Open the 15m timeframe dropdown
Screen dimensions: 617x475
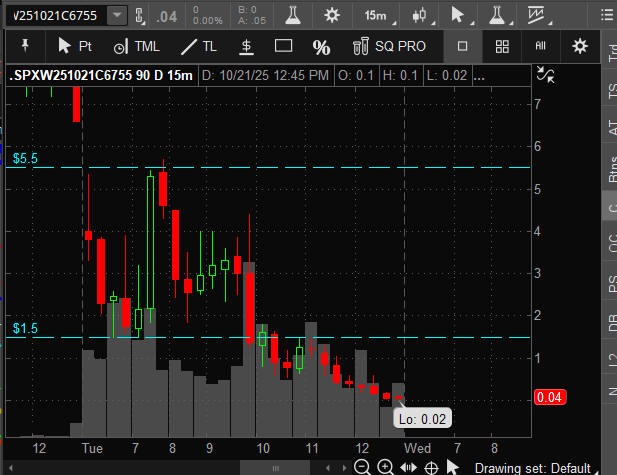(x=378, y=16)
